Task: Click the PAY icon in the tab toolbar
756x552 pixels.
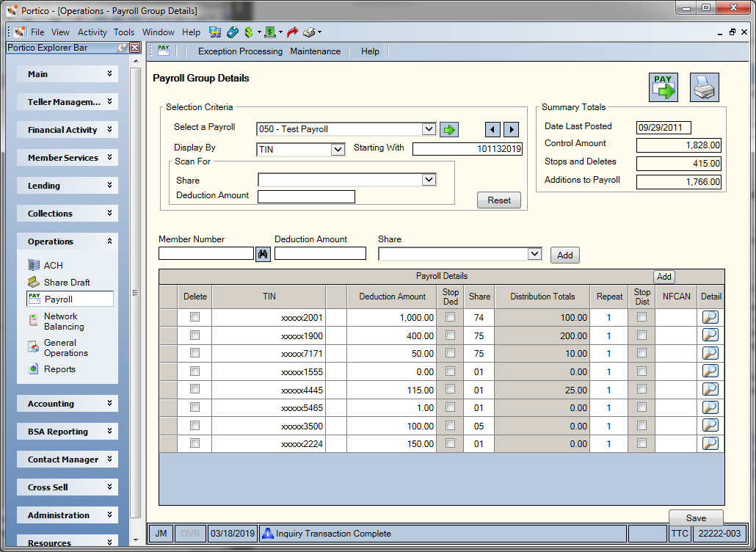Action: [164, 51]
